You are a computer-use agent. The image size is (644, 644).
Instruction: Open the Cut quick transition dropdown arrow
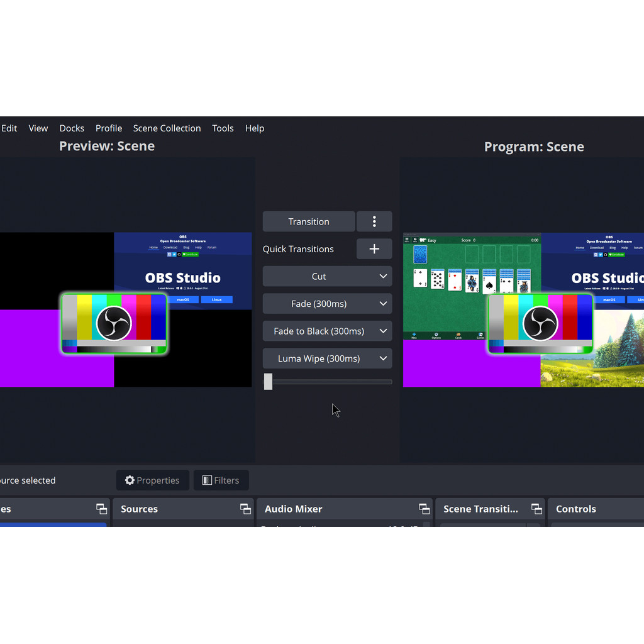(383, 277)
